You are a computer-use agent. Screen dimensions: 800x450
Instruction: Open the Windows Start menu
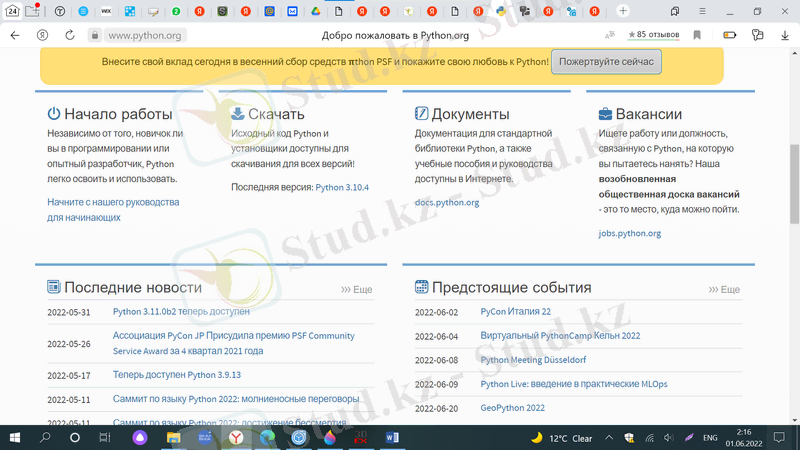click(x=15, y=438)
